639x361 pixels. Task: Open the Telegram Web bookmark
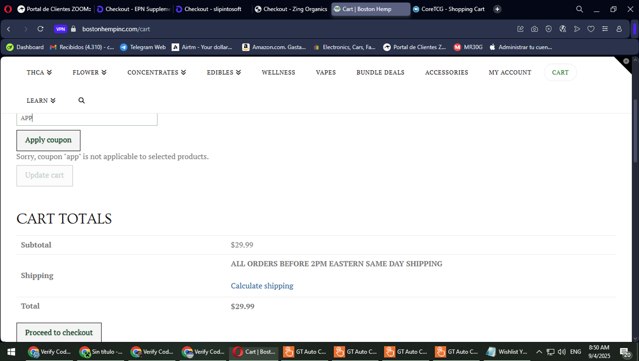click(x=143, y=47)
